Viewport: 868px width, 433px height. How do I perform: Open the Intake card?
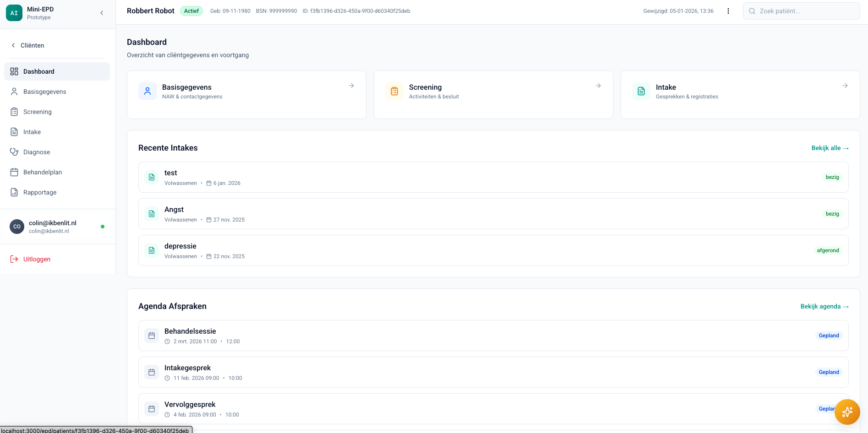coord(740,95)
